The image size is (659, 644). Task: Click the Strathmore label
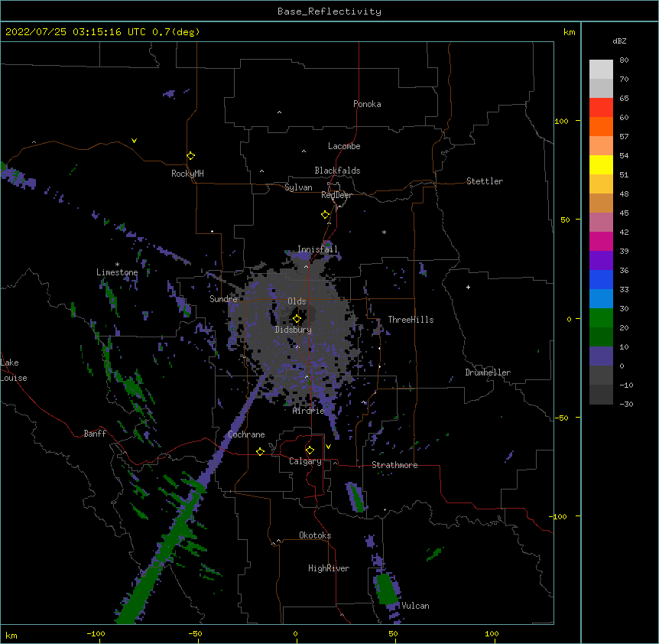394,465
